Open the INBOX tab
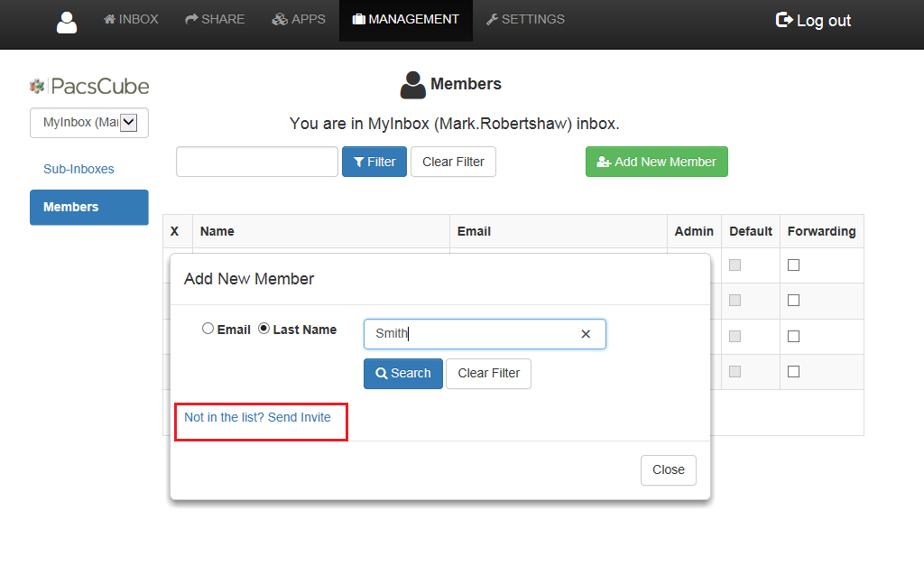Screen dimensions: 924x576 pos(131,19)
